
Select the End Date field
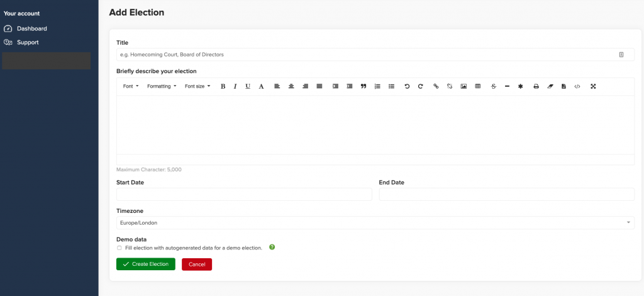[x=507, y=194]
